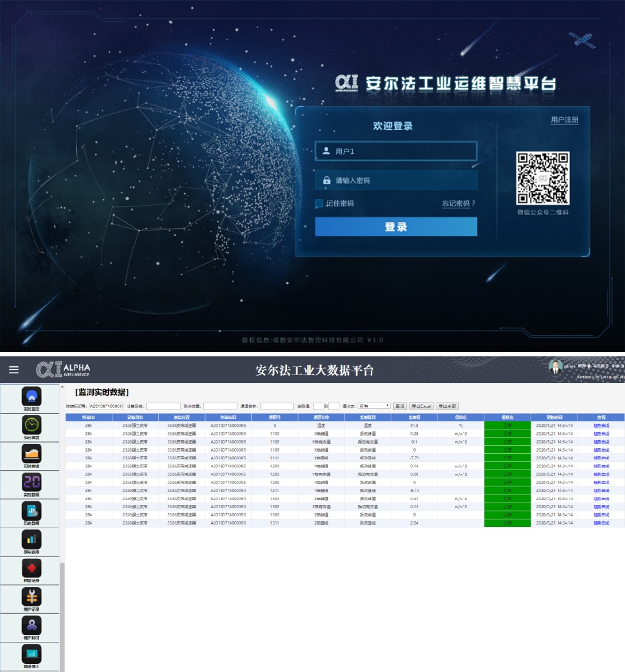
Task: Open the purple rings sidebar icon
Action: pos(32,625)
